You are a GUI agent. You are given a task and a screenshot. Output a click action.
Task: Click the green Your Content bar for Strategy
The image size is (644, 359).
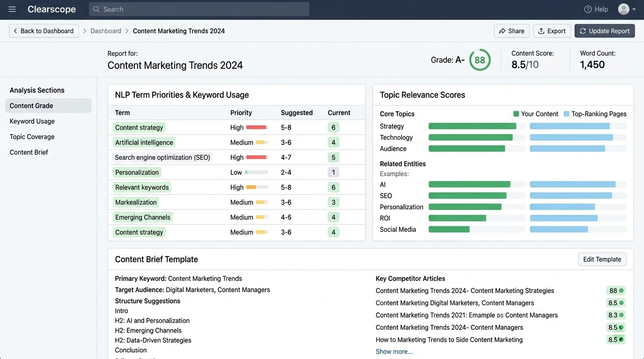coord(472,126)
